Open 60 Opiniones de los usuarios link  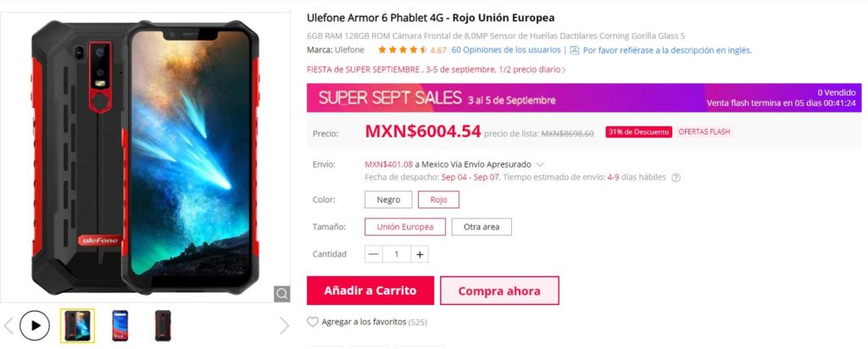pyautogui.click(x=506, y=50)
